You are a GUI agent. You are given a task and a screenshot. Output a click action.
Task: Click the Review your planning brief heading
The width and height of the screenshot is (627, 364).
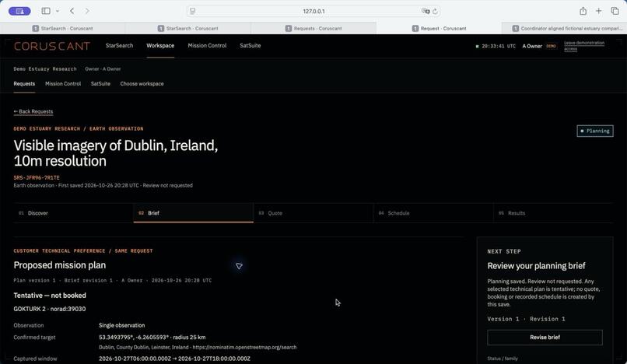[536, 266]
